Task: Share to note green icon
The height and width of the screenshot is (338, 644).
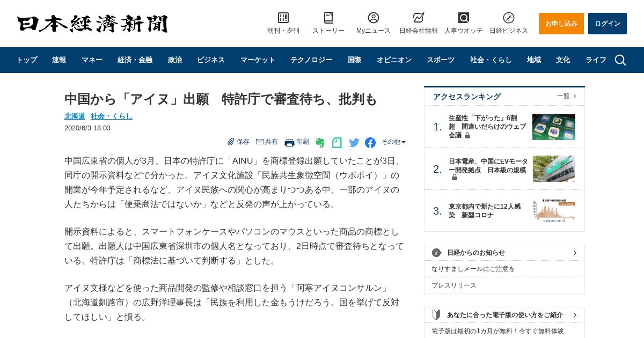Action: pos(337,142)
